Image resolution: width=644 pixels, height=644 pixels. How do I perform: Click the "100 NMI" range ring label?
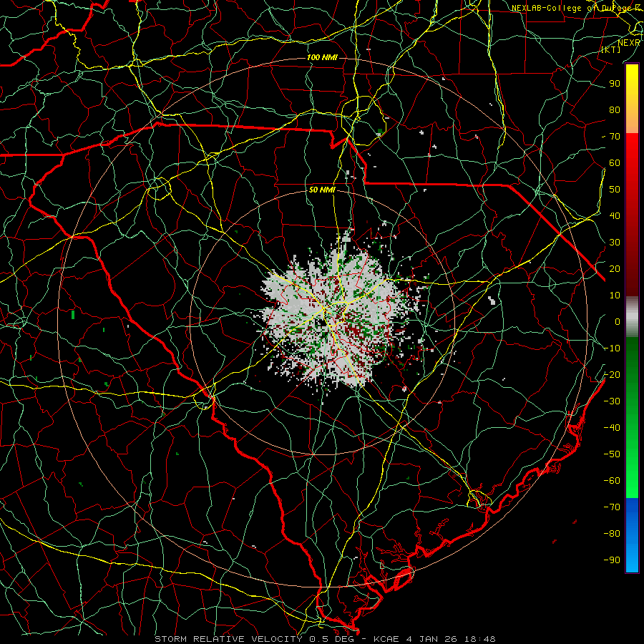click(323, 57)
